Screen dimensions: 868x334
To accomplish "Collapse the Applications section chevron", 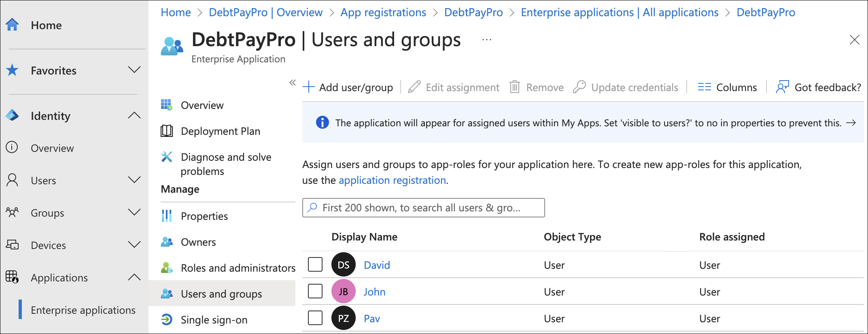I will coord(134,277).
